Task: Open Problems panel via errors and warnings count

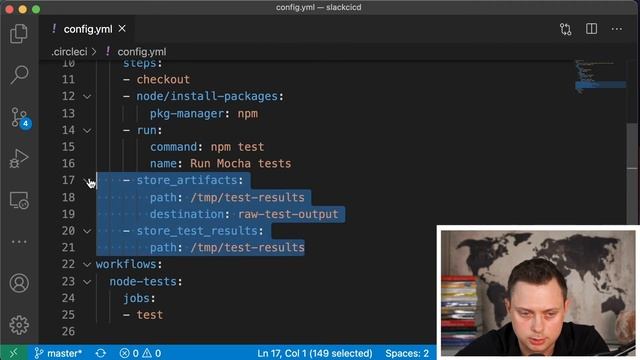Action: pyautogui.click(x=140, y=353)
